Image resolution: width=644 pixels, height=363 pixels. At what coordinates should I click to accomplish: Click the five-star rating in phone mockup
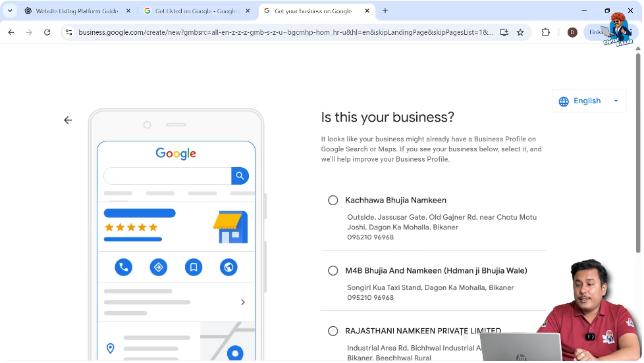(131, 228)
